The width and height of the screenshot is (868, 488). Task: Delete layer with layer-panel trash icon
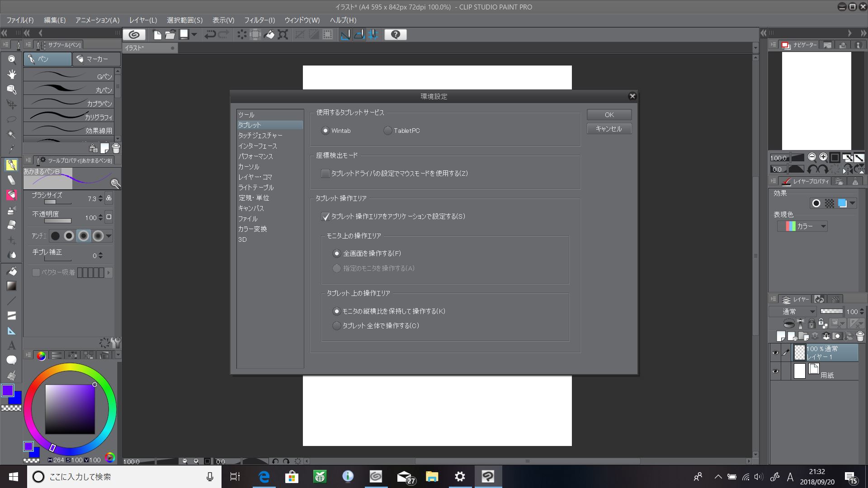(860, 336)
